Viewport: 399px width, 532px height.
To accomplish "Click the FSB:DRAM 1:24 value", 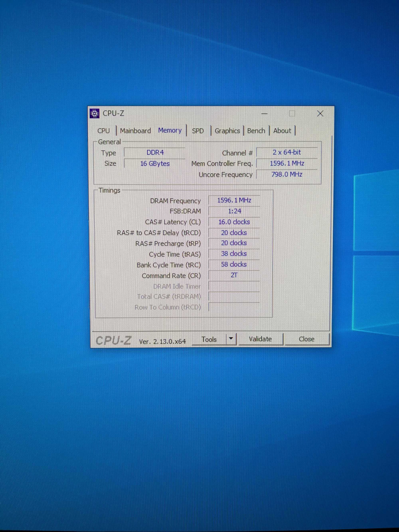I will [x=234, y=211].
